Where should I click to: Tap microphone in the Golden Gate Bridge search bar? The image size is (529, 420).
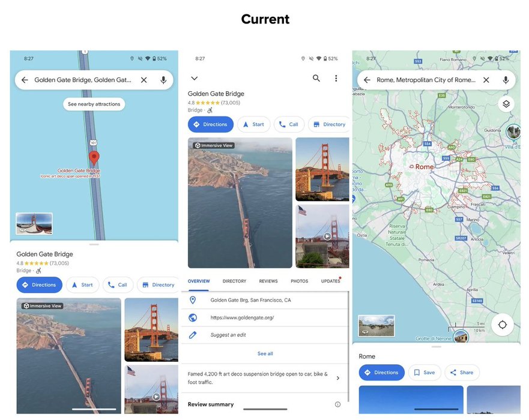pyautogui.click(x=163, y=80)
